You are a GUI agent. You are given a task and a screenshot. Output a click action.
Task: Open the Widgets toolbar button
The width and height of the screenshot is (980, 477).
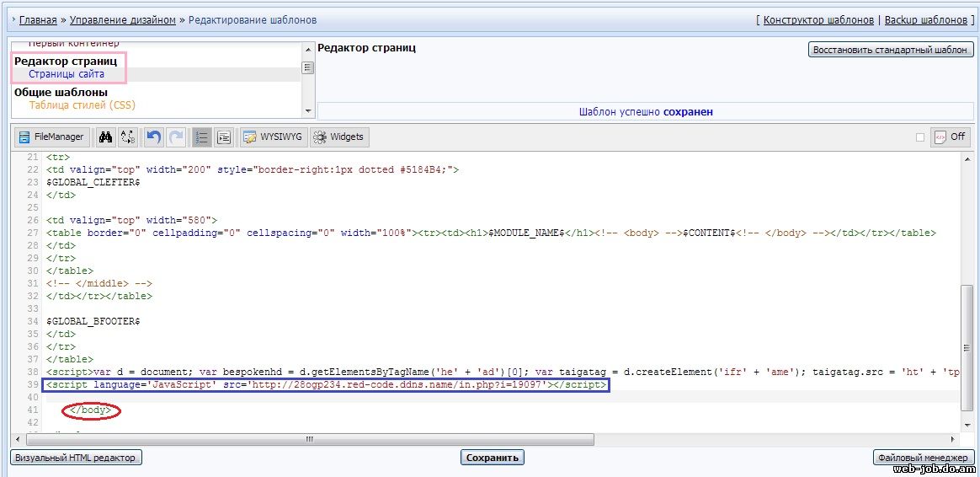(340, 137)
